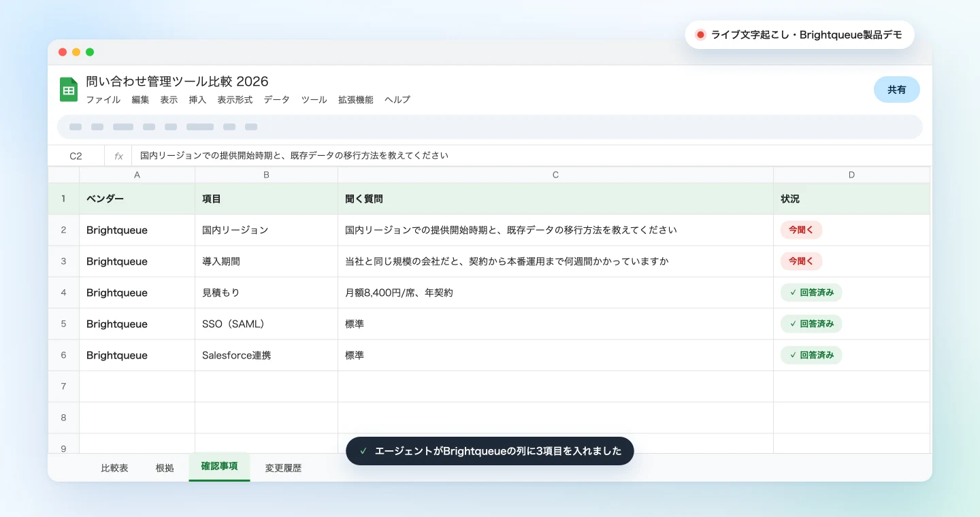Switch to the 根拠 sheet tab
The width and height of the screenshot is (980, 517).
[165, 468]
